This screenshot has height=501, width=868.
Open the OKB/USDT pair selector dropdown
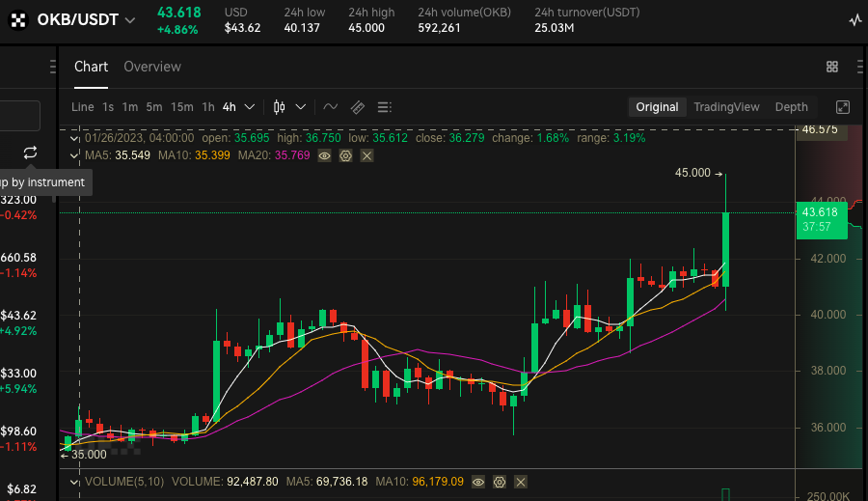coord(130,20)
